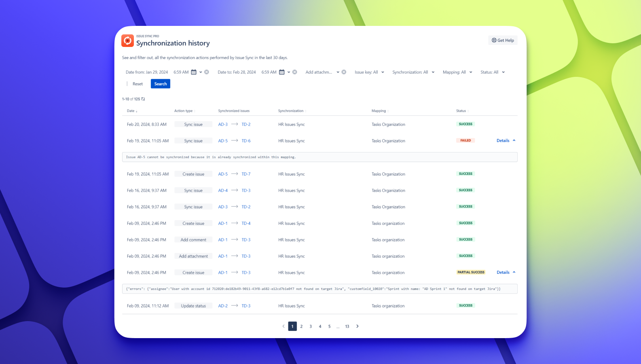
Task: Go to page 5
Action: [329, 326]
